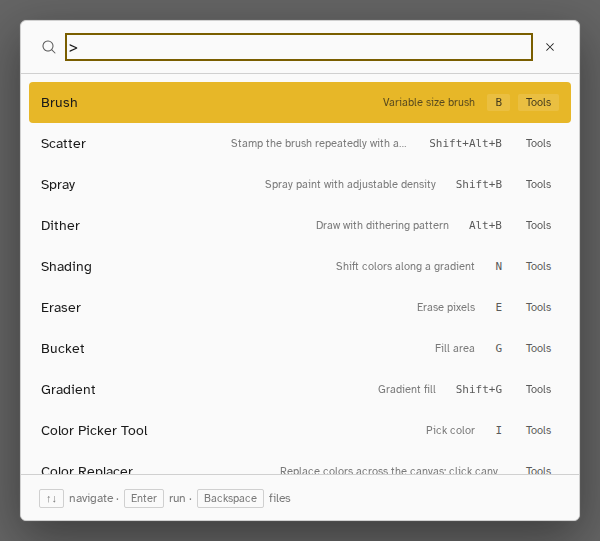Click the Shift+B shortcut on Spray
Screen dimensions: 600x541
(479, 184)
